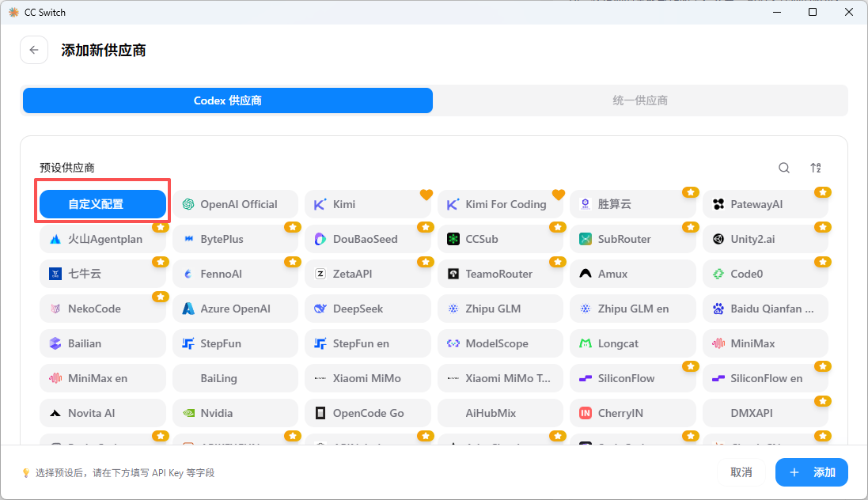This screenshot has width=868, height=500.
Task: Select the DouBaoSeed preset
Action: tap(368, 239)
